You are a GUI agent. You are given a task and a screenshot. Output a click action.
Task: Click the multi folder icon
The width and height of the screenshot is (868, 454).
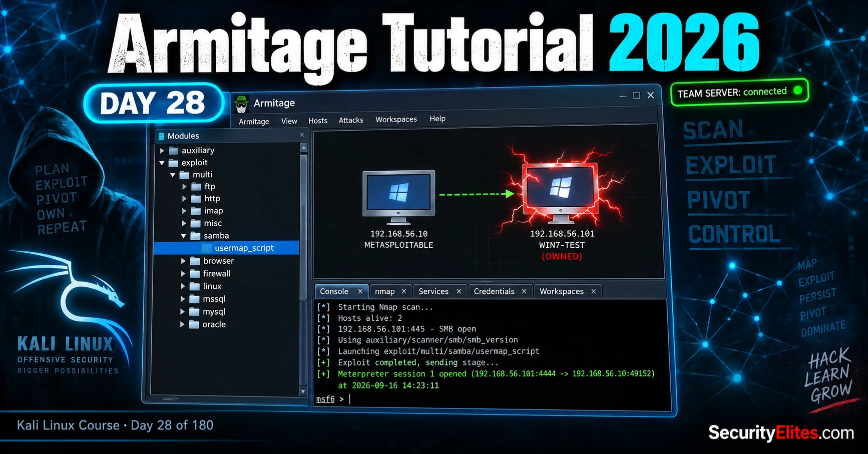[x=185, y=175]
